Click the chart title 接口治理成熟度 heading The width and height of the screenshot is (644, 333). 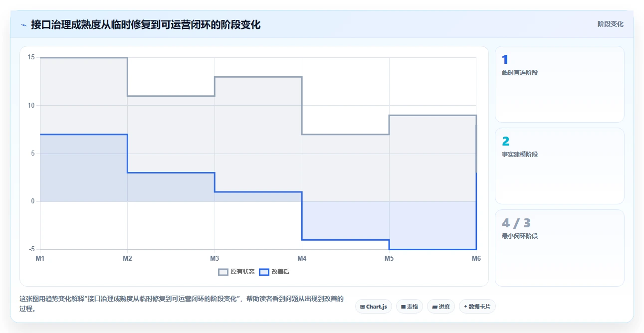146,24
